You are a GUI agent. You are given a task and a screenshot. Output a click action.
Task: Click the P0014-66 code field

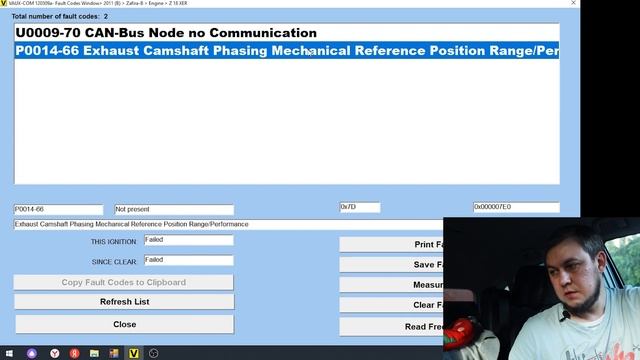click(x=58, y=209)
